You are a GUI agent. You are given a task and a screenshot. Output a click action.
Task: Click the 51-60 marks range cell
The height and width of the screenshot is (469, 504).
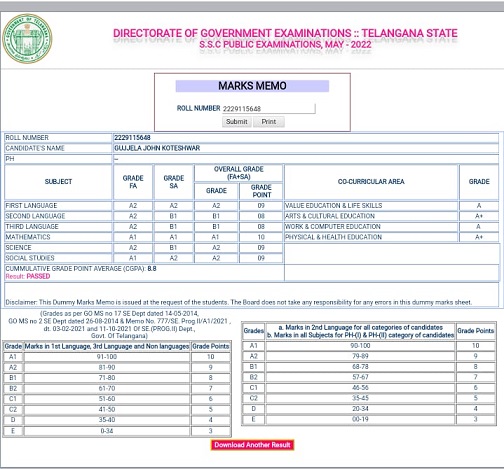107,399
